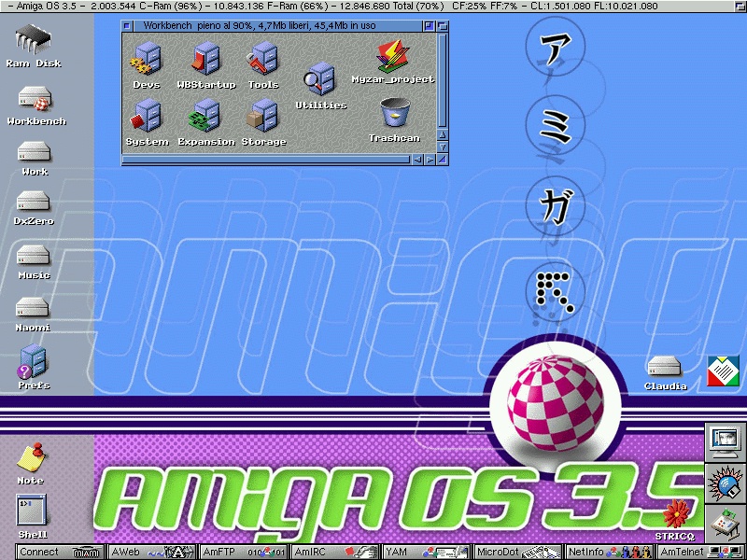Click the Workbench window scroll left arrow
Screen dimensions: 747x560
coord(417,160)
